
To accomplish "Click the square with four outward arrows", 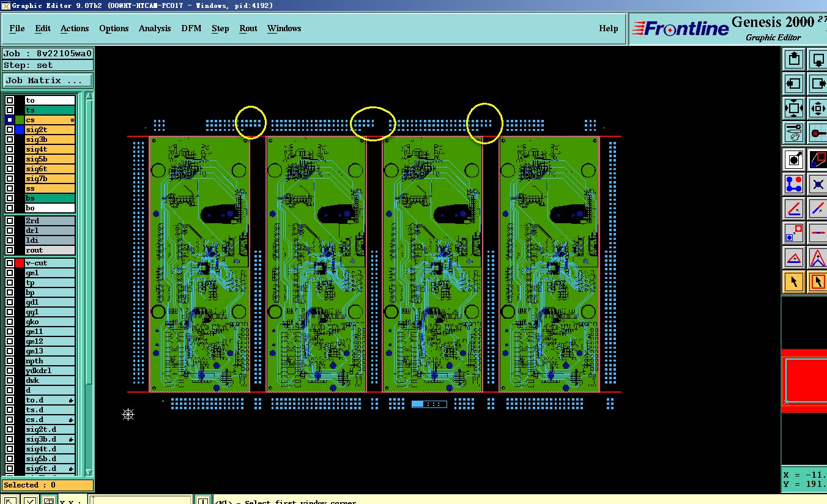I will click(794, 108).
